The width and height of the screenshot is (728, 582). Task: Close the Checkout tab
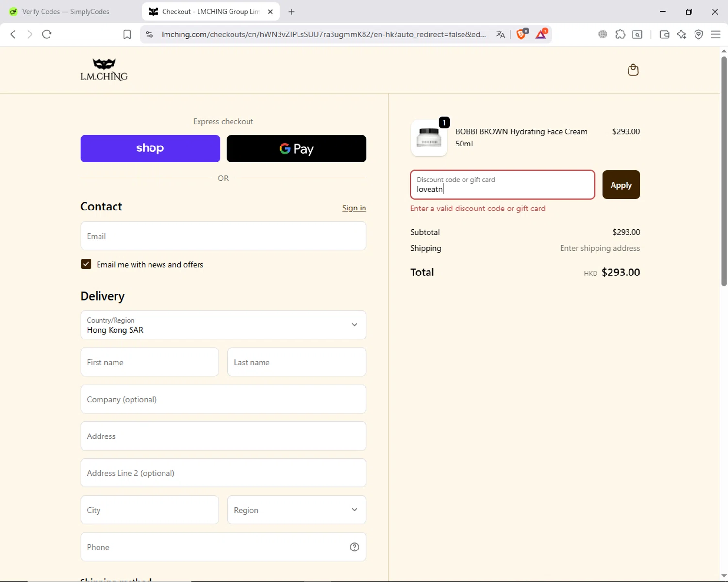270,12
